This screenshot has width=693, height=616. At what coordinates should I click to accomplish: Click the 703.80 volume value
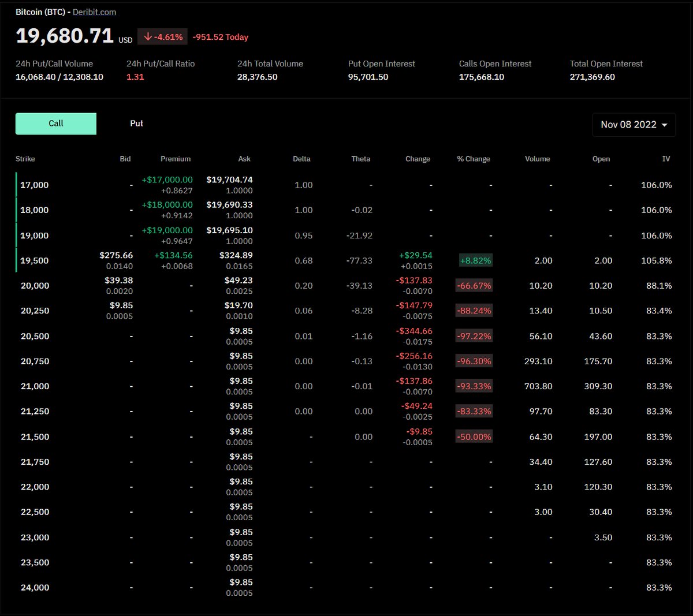click(x=538, y=386)
